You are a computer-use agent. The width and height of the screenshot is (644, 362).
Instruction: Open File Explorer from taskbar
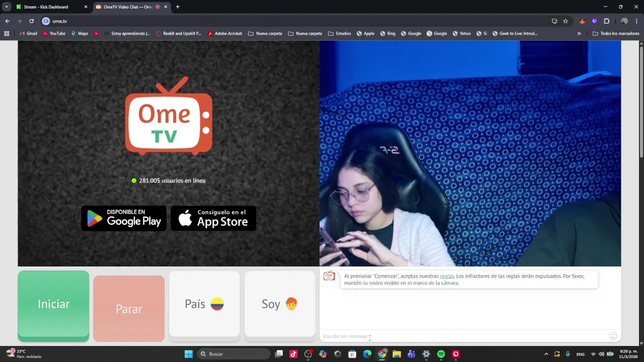click(x=396, y=354)
